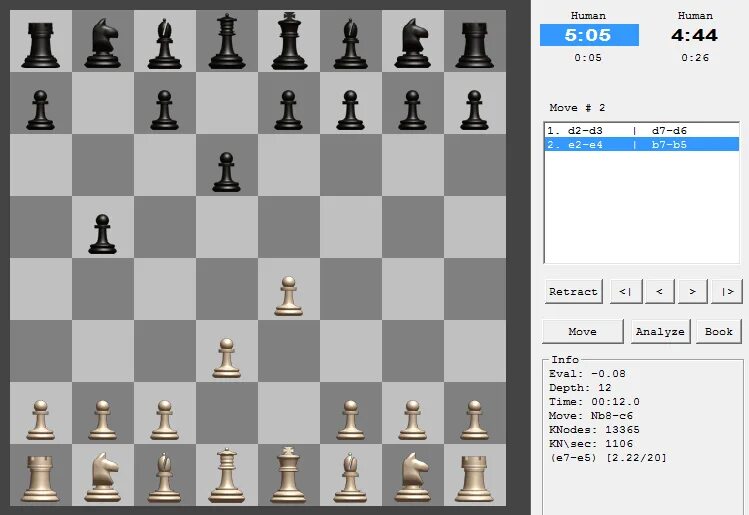Select the white rook on a1
The height and width of the screenshot is (515, 749).
[41, 478]
